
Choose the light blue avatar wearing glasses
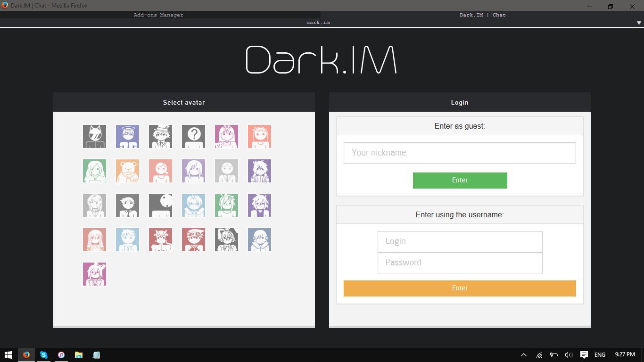pyautogui.click(x=193, y=205)
